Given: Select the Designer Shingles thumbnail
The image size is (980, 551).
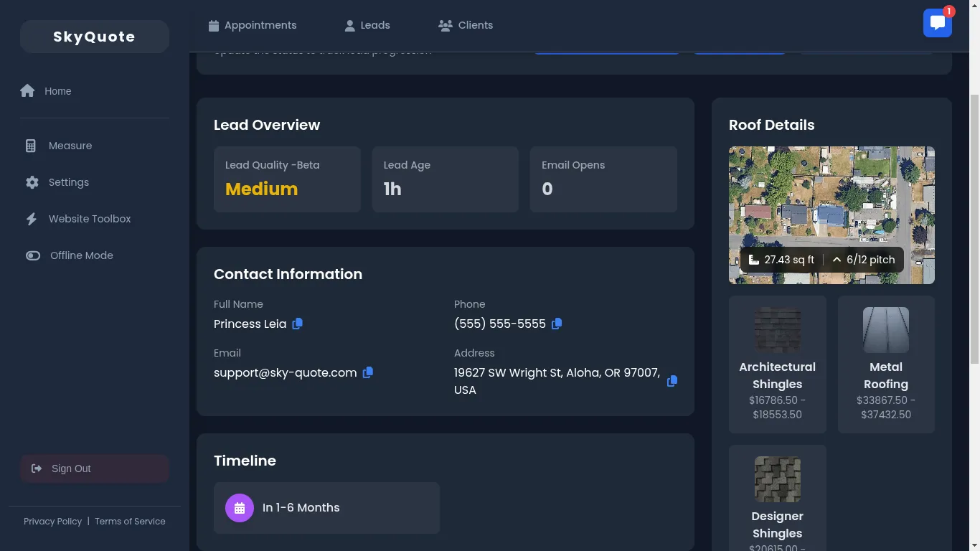Looking at the screenshot, I should (778, 479).
